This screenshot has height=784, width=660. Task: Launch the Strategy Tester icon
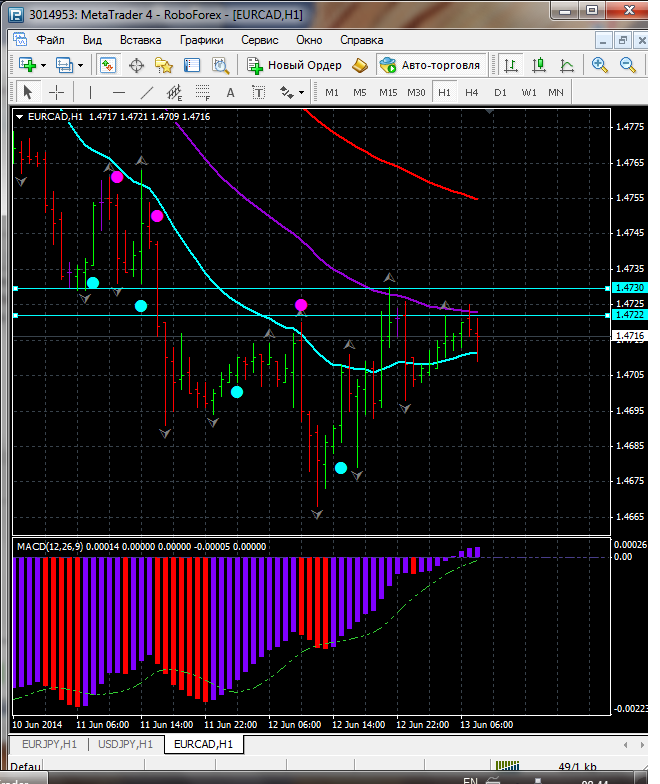pos(220,65)
